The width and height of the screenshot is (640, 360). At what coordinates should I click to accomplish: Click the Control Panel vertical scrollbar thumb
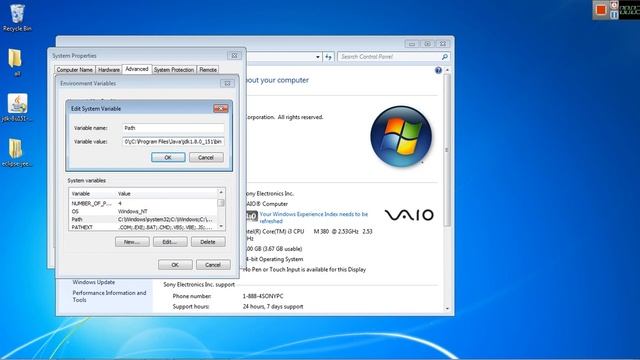coord(447,150)
